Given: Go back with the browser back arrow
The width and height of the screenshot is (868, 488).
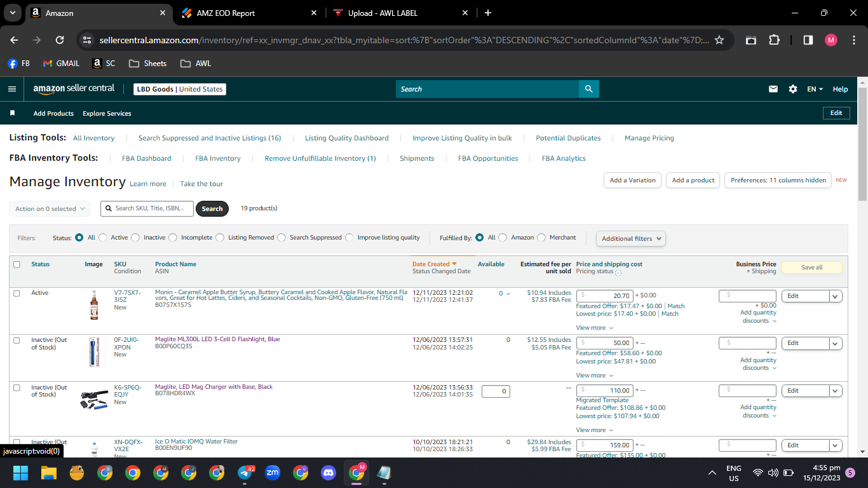Looking at the screenshot, I should coord(14,39).
